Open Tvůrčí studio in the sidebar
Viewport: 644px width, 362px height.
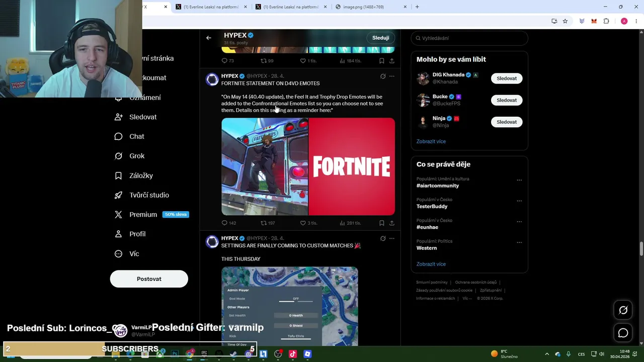(142, 195)
